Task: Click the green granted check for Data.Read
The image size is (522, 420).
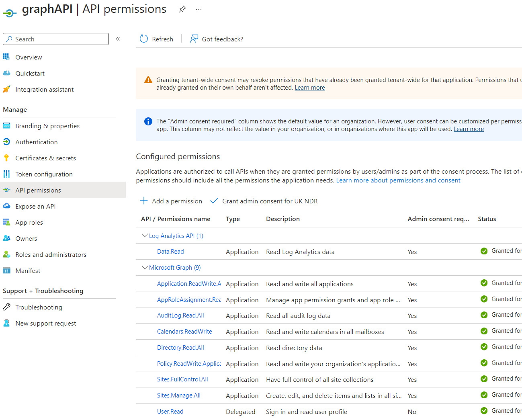Action: [x=484, y=251]
